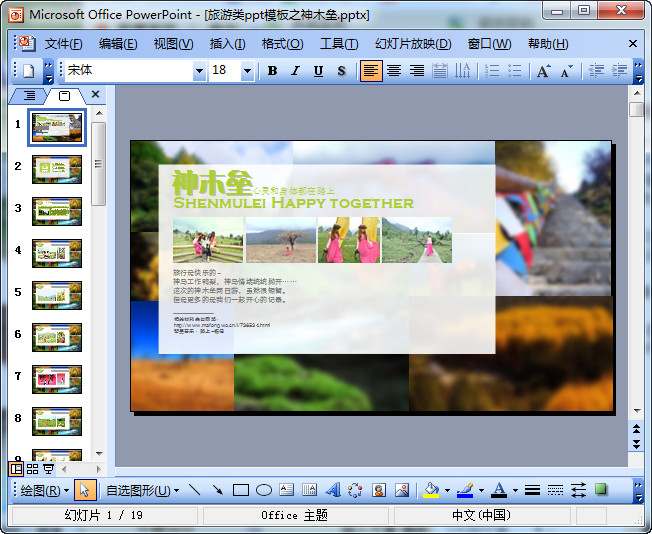Insert clip art
This screenshot has height=534, width=652.
coord(379,490)
